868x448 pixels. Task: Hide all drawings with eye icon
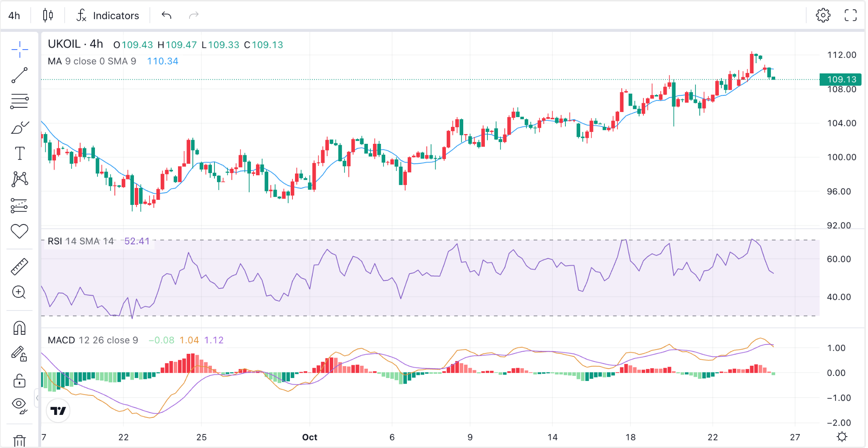(19, 406)
